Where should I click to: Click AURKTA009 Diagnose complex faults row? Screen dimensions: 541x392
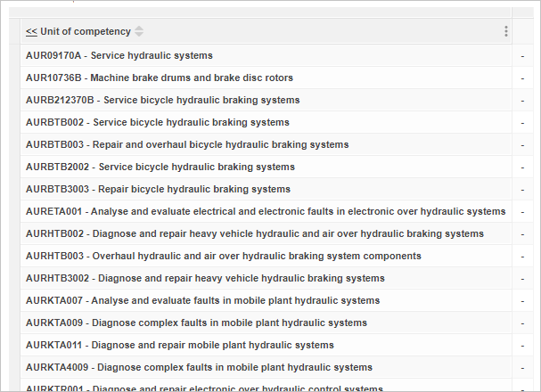coord(196,323)
